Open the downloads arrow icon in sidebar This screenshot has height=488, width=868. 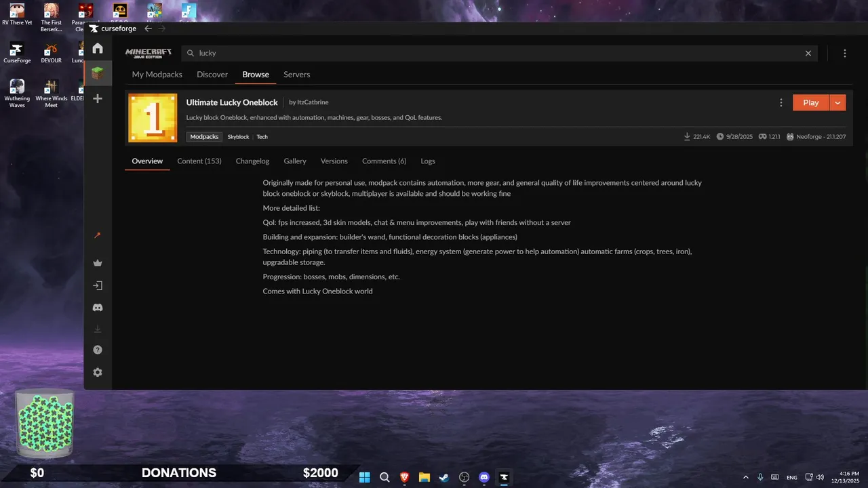click(x=98, y=329)
